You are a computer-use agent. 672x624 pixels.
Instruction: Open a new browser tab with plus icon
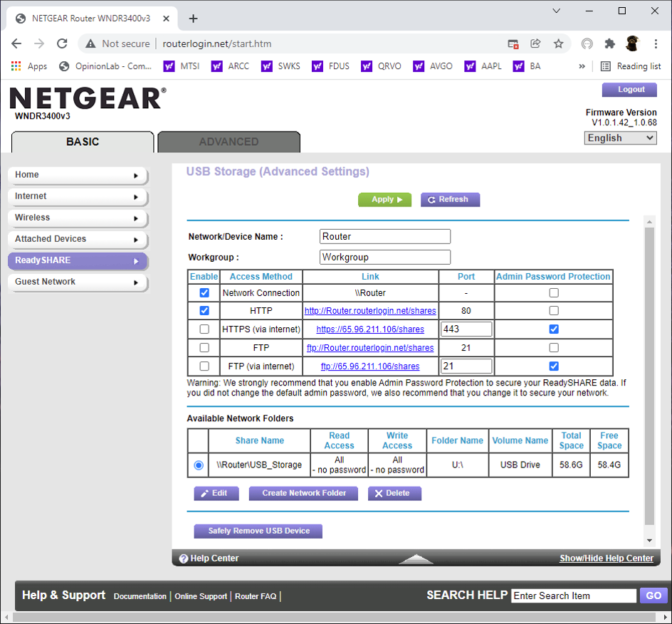point(193,18)
